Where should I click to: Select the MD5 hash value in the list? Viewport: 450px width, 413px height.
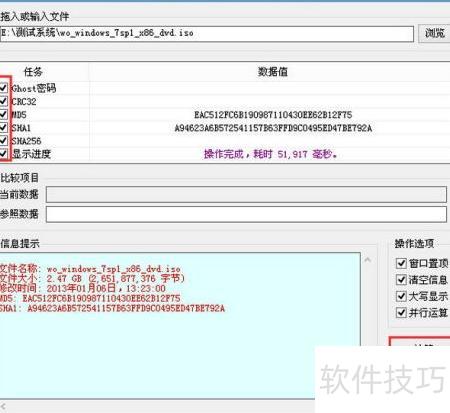click(273, 115)
